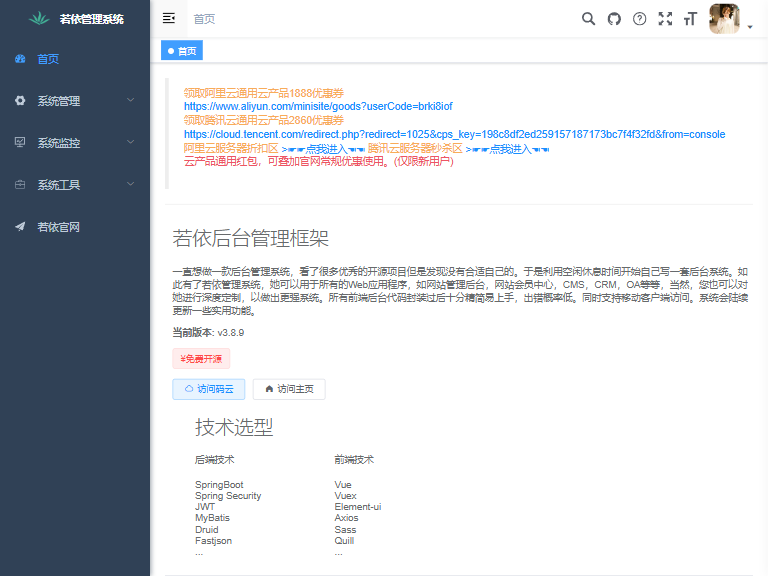Expand the 系统监控 menu chevron

130,143
